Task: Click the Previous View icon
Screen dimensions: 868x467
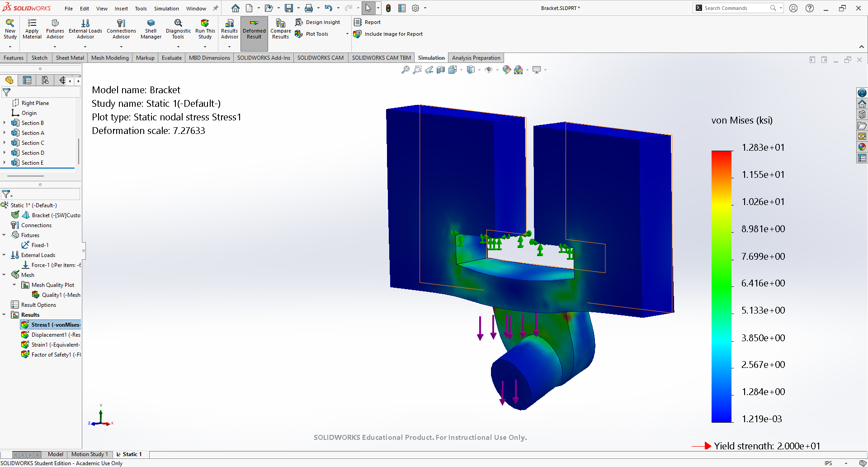Action: [429, 70]
